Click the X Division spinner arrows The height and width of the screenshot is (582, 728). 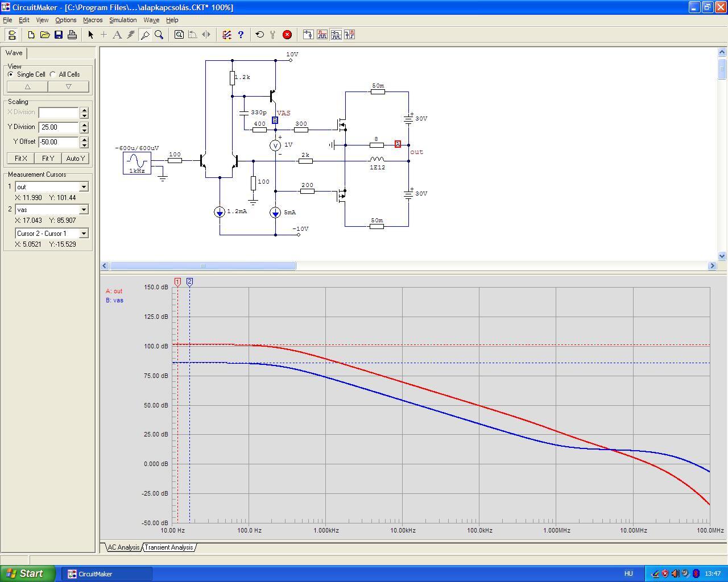(x=84, y=113)
